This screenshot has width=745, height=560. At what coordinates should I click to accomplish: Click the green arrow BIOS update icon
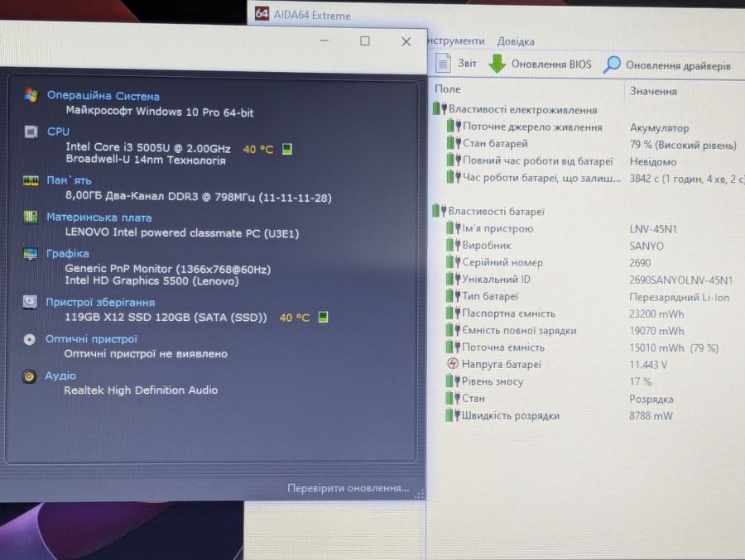[497, 64]
